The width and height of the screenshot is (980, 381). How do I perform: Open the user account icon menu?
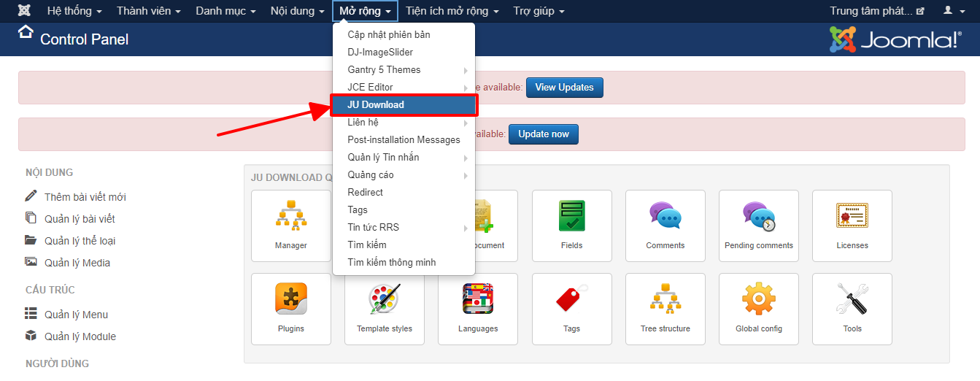pyautogui.click(x=954, y=11)
